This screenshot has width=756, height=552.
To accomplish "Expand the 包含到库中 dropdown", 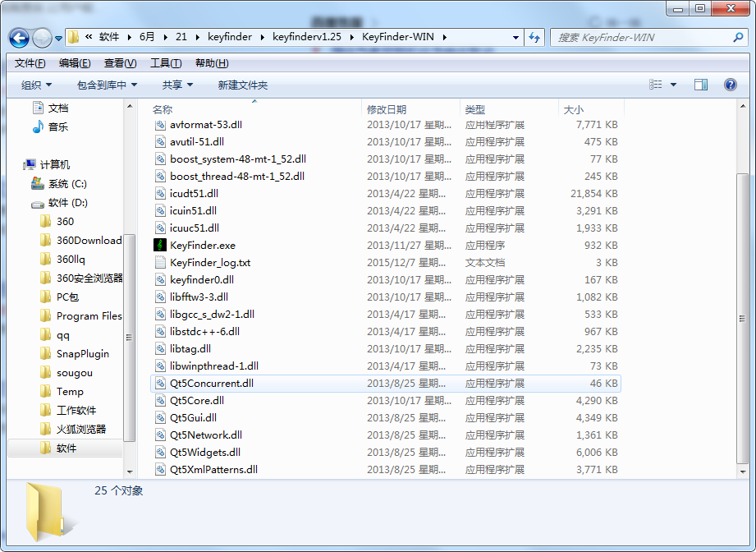I will [x=107, y=85].
